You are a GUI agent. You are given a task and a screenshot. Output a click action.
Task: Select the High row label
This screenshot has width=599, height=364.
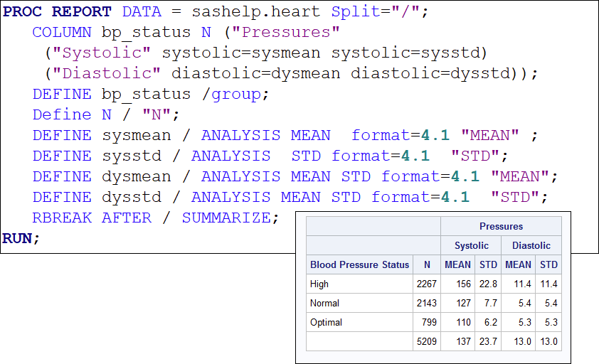(x=319, y=284)
